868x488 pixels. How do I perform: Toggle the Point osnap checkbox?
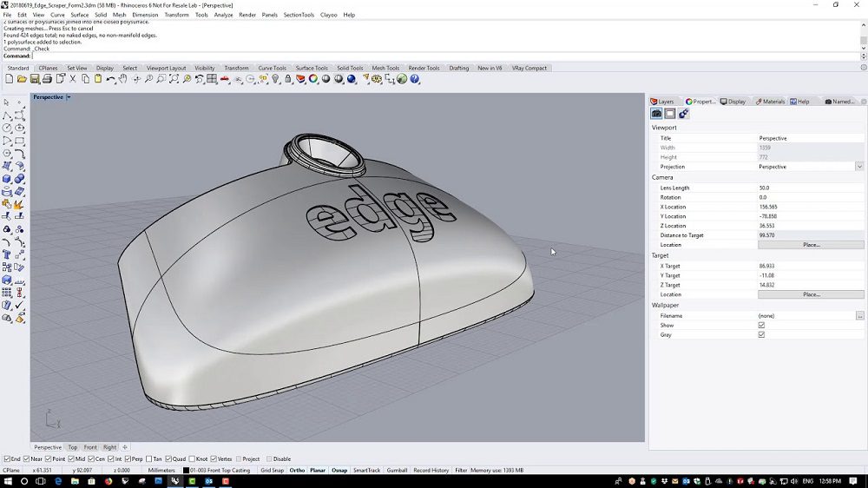pos(48,459)
